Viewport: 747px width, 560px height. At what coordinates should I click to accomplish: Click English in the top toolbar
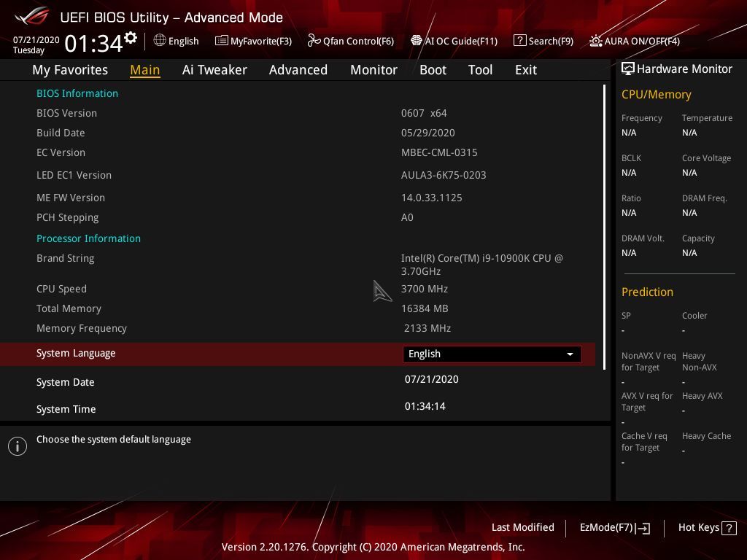(183, 41)
